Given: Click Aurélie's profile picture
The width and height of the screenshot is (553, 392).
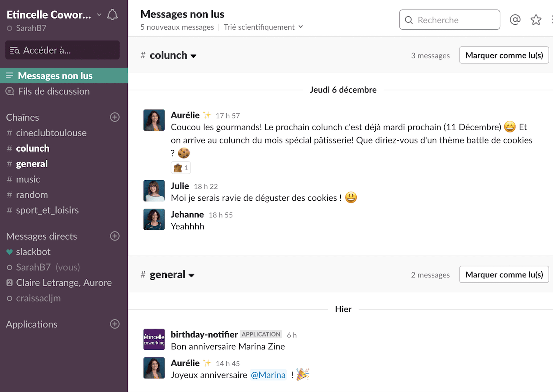Looking at the screenshot, I should (x=154, y=120).
